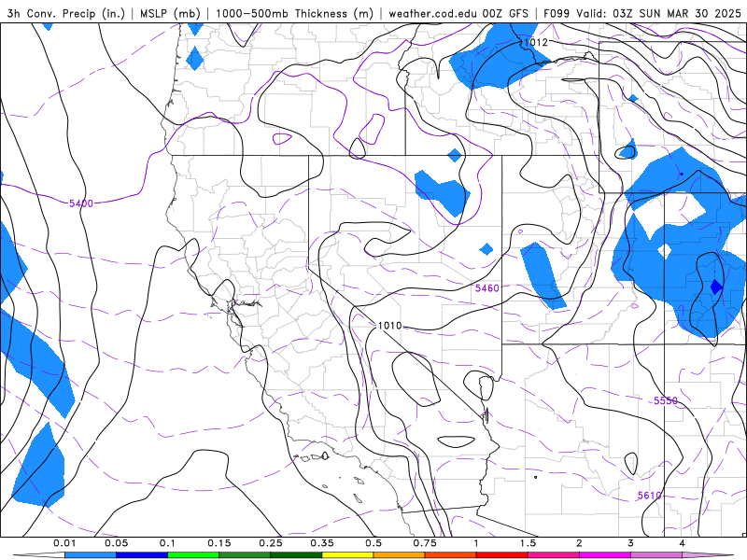Image resolution: width=747 pixels, height=560 pixels.
Task: Select the yellow 0.35–0.5 colorbar segment
Action: click(x=347, y=555)
